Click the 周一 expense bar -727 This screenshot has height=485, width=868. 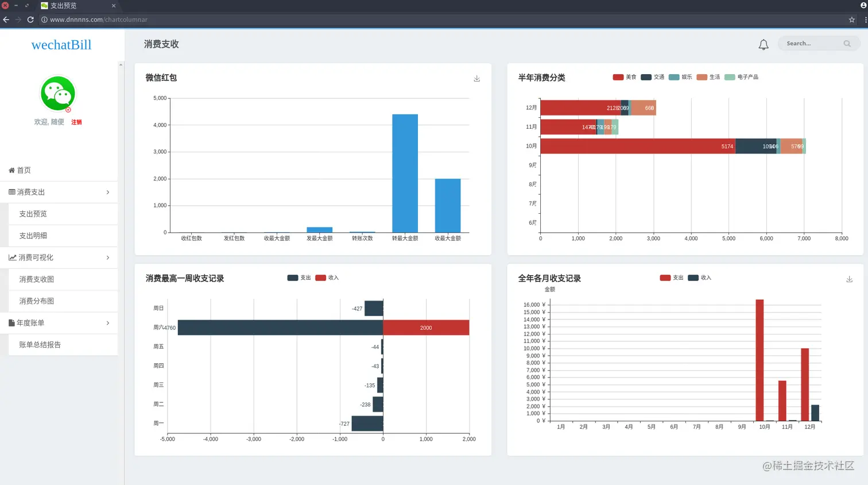tap(367, 424)
